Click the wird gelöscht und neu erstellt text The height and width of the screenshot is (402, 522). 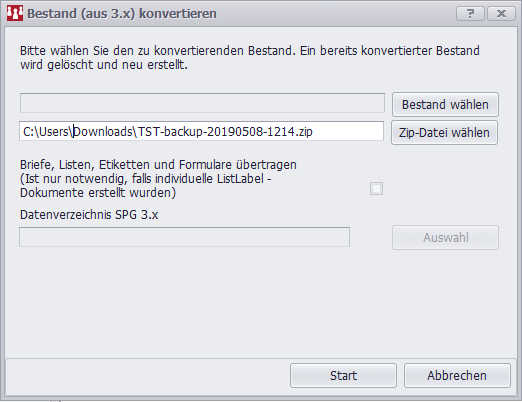click(104, 65)
